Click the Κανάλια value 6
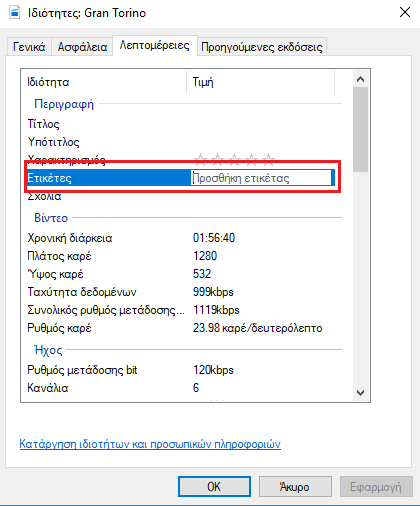 tap(196, 388)
